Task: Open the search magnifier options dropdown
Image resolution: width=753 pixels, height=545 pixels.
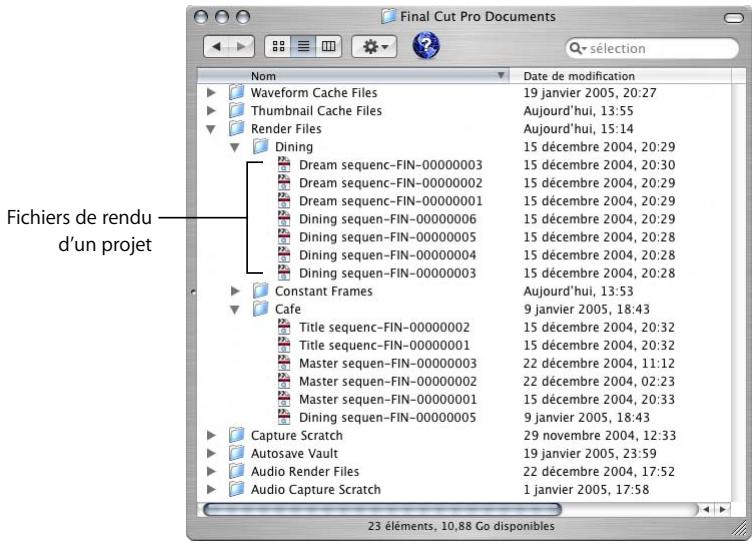Action: [x=578, y=48]
